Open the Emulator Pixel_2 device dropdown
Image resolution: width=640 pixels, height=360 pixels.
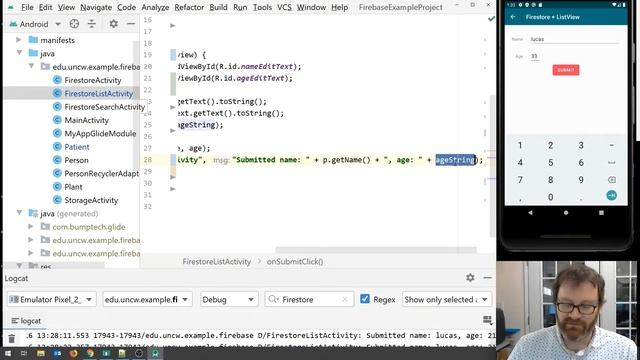pyautogui.click(x=52, y=299)
